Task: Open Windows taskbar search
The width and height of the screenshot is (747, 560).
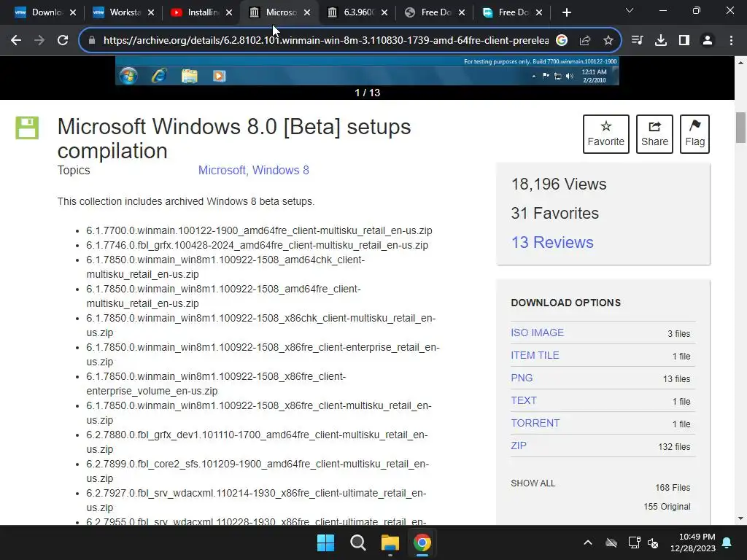Action: pos(357,542)
